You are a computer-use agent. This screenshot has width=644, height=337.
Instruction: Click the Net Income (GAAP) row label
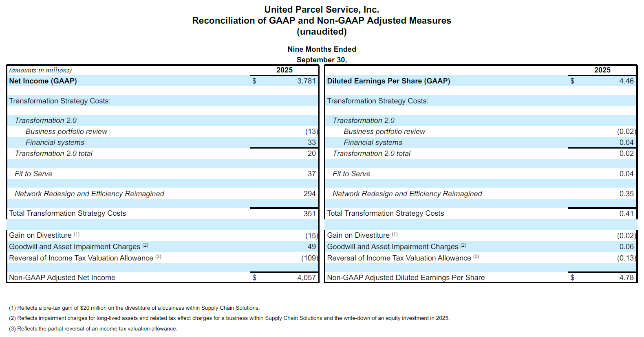(x=43, y=81)
